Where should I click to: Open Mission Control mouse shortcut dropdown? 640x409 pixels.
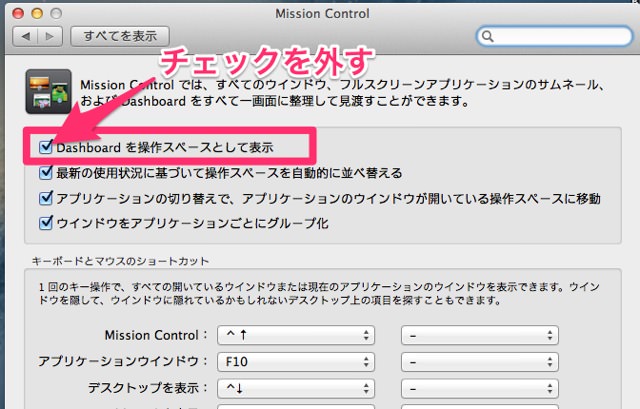coord(480,336)
